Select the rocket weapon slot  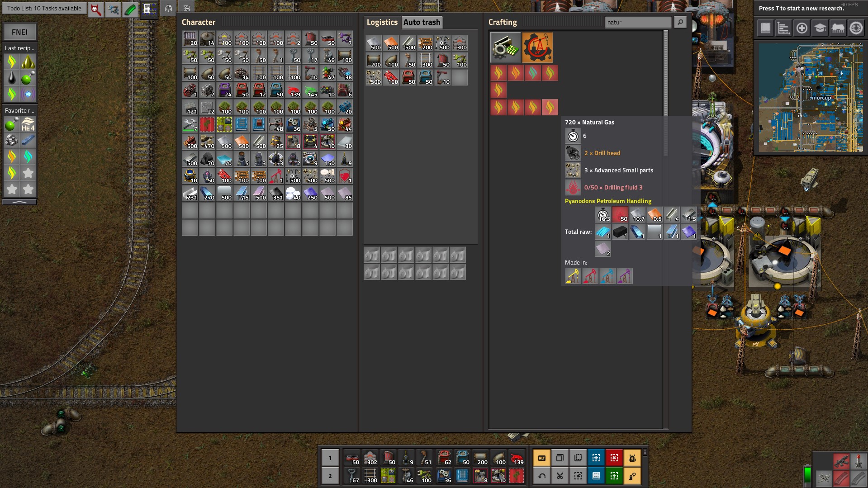click(859, 461)
